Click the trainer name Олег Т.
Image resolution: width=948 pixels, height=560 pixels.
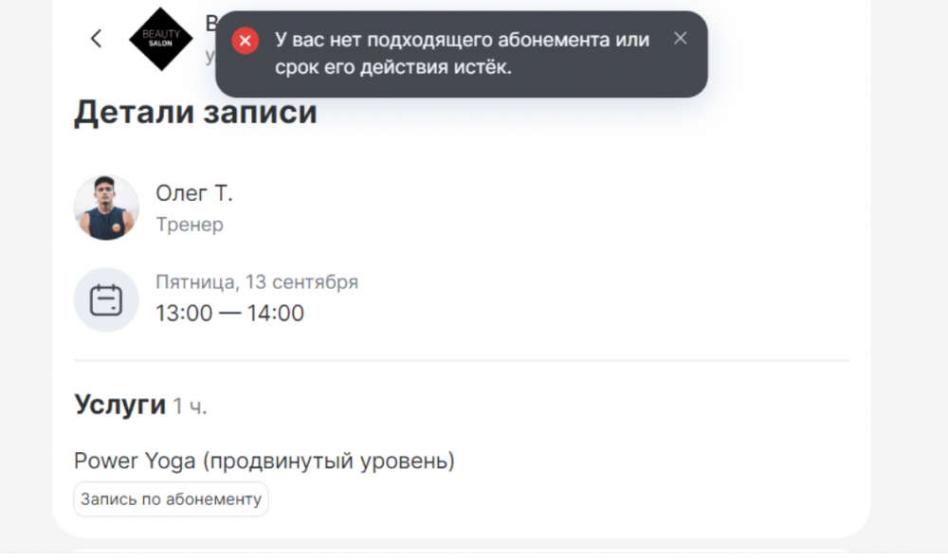tap(193, 193)
